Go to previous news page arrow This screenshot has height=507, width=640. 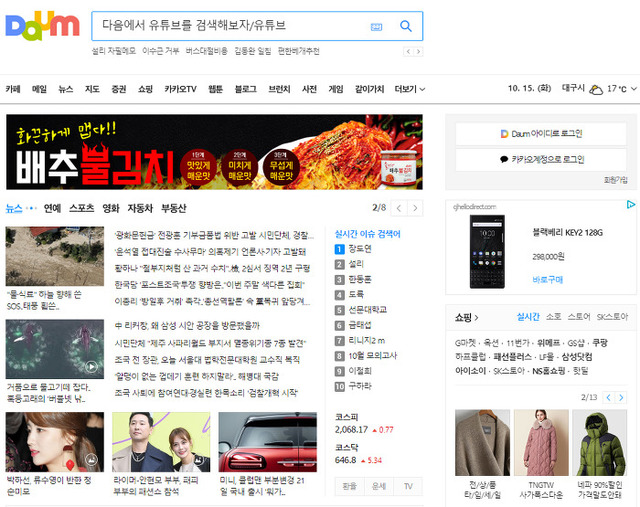point(398,208)
